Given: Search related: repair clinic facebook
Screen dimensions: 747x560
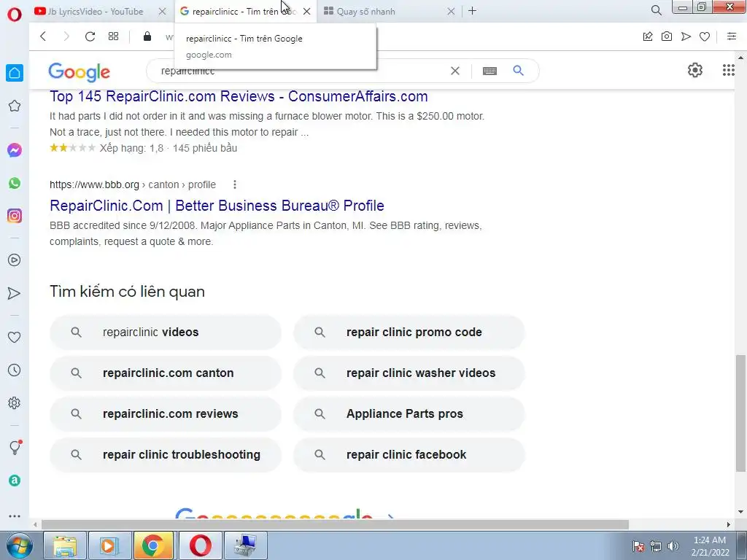Looking at the screenshot, I should (x=409, y=455).
